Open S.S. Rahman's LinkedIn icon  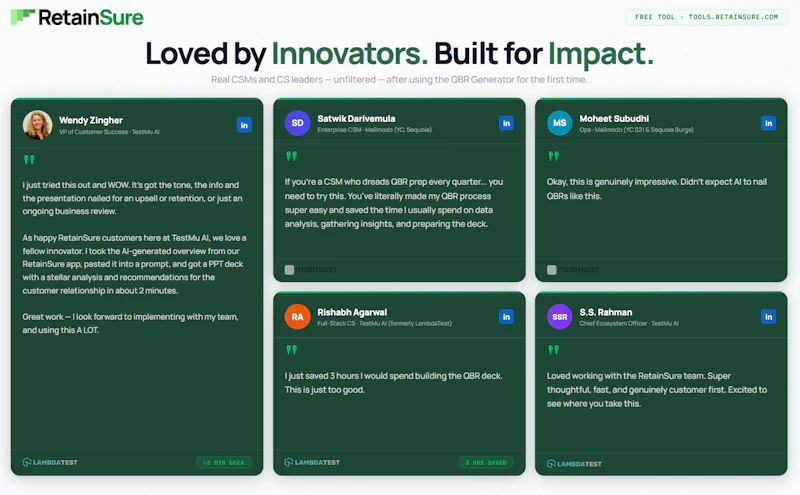pyautogui.click(x=768, y=317)
